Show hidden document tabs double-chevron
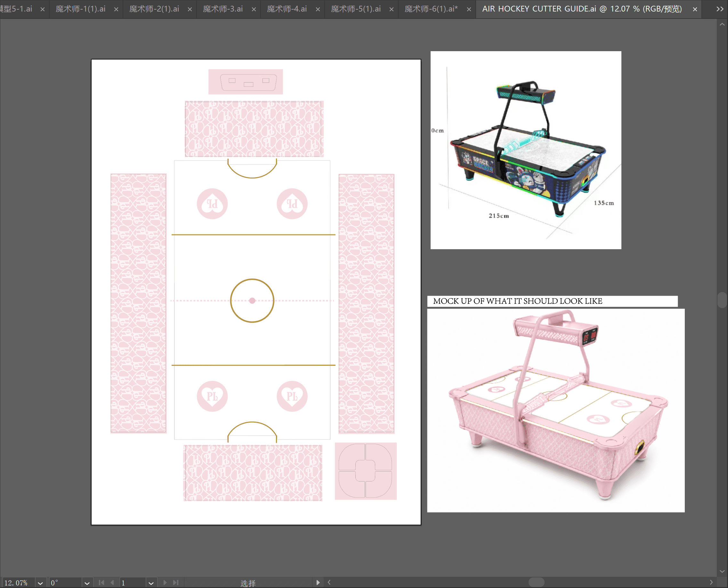728x588 pixels. pyautogui.click(x=720, y=9)
